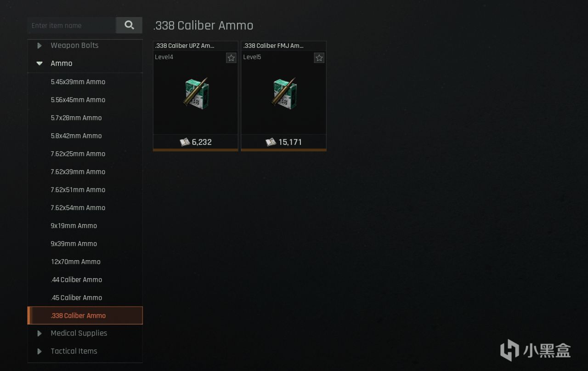
Task: Click the price icon beside 15,171
Action: [271, 142]
